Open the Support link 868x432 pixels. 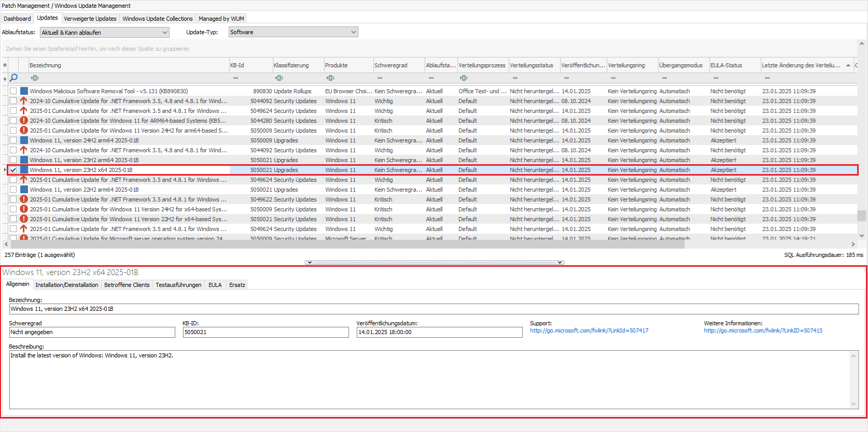589,330
